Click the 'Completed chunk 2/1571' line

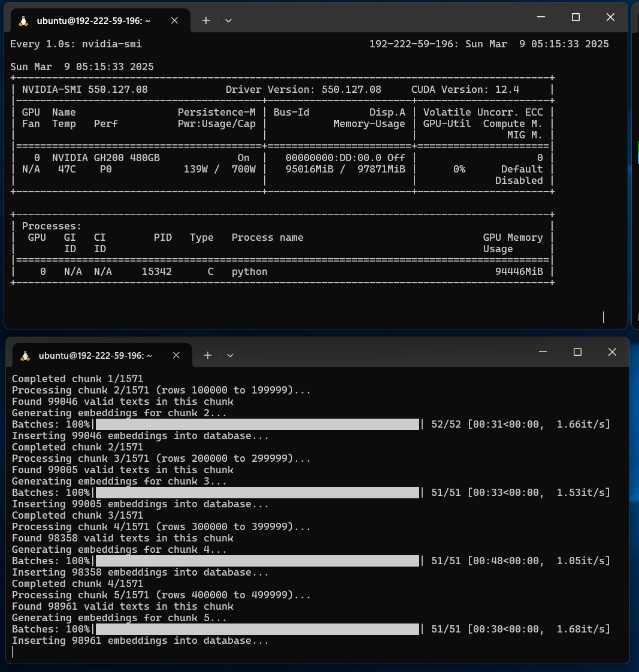(78, 447)
